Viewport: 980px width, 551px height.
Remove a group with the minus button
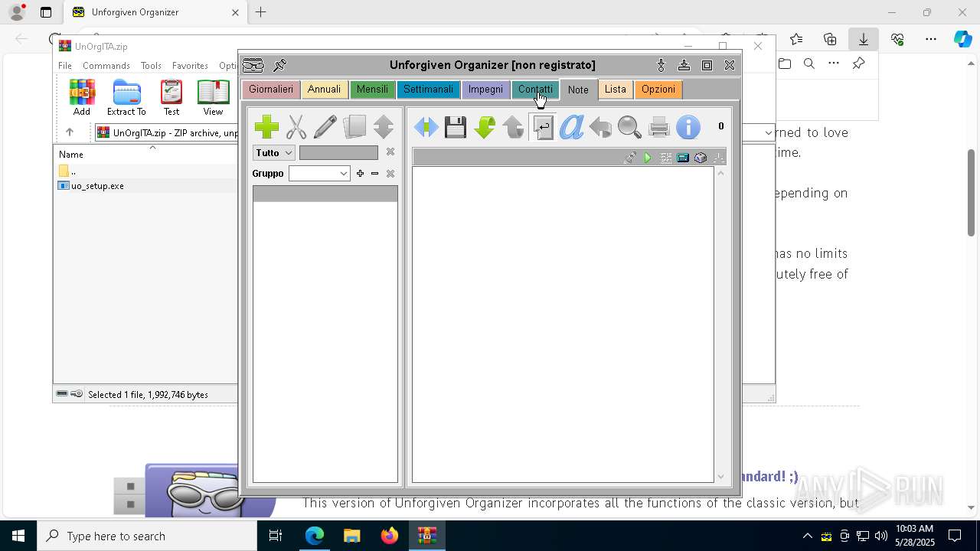374,174
